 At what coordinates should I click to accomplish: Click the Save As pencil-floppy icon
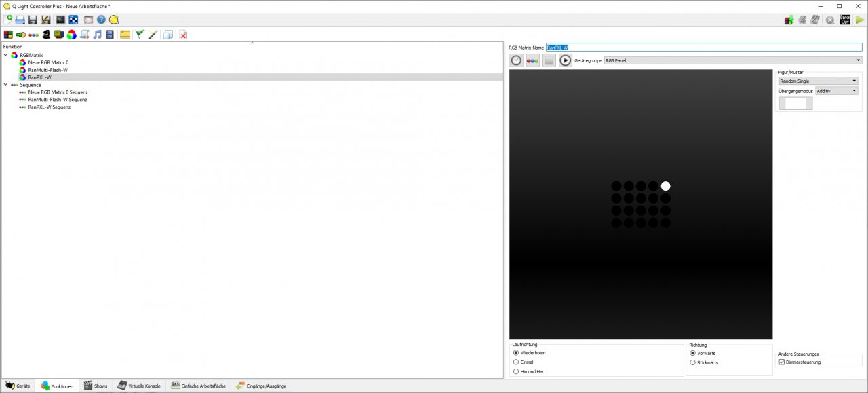pyautogui.click(x=45, y=20)
